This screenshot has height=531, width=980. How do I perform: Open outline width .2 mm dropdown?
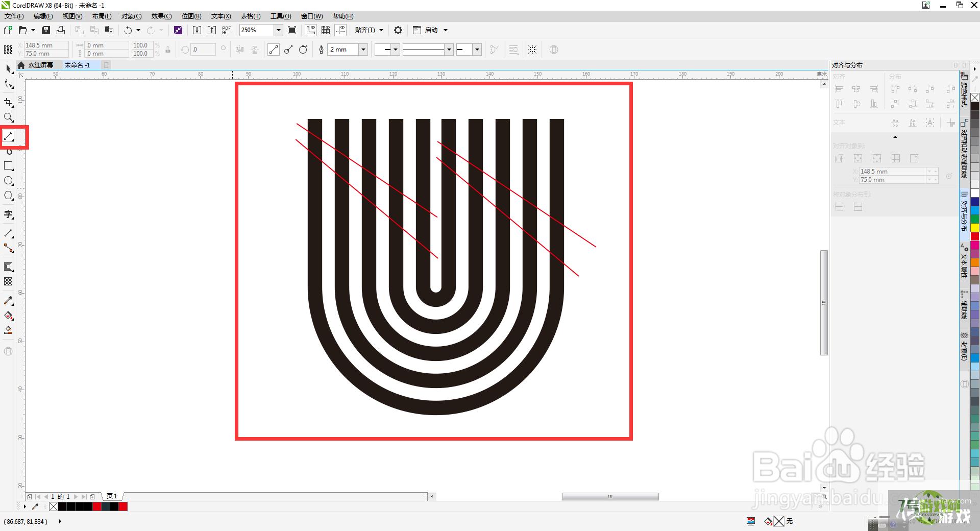(x=363, y=50)
